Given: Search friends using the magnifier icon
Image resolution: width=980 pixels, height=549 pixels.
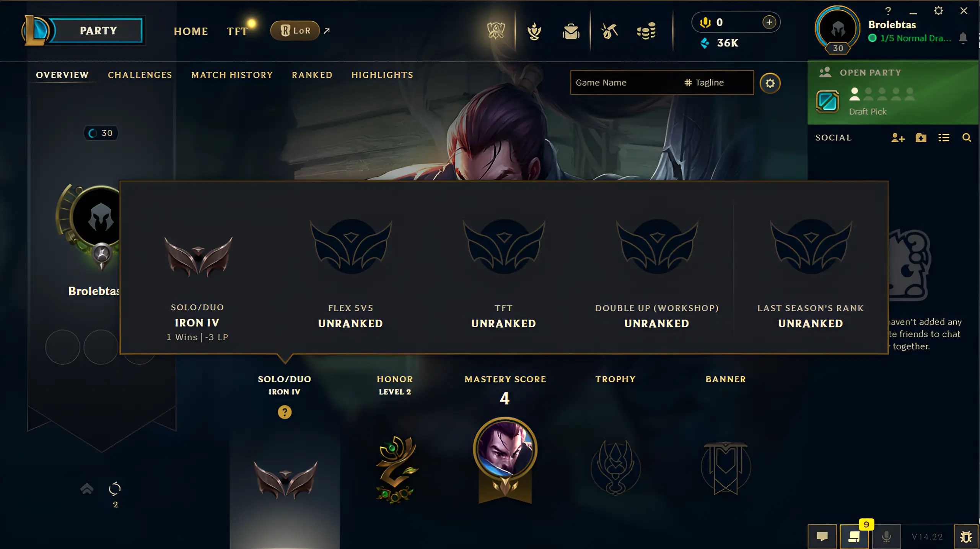Looking at the screenshot, I should click(966, 138).
